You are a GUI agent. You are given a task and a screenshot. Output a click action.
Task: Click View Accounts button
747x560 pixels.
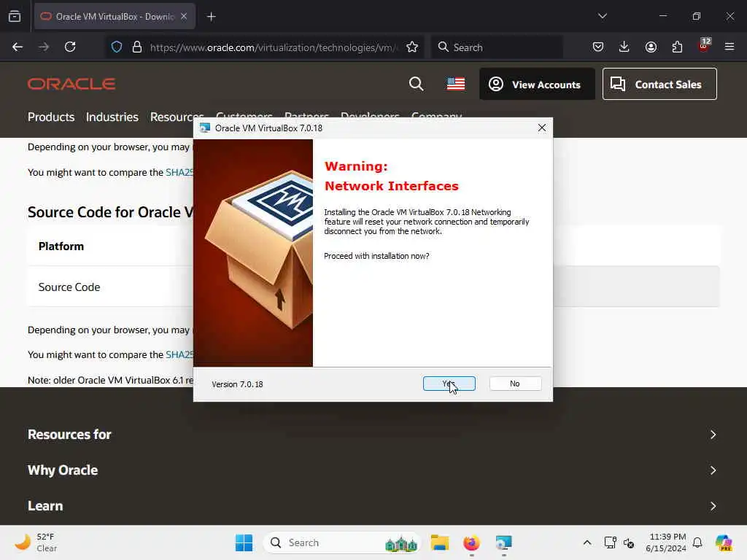(537, 84)
